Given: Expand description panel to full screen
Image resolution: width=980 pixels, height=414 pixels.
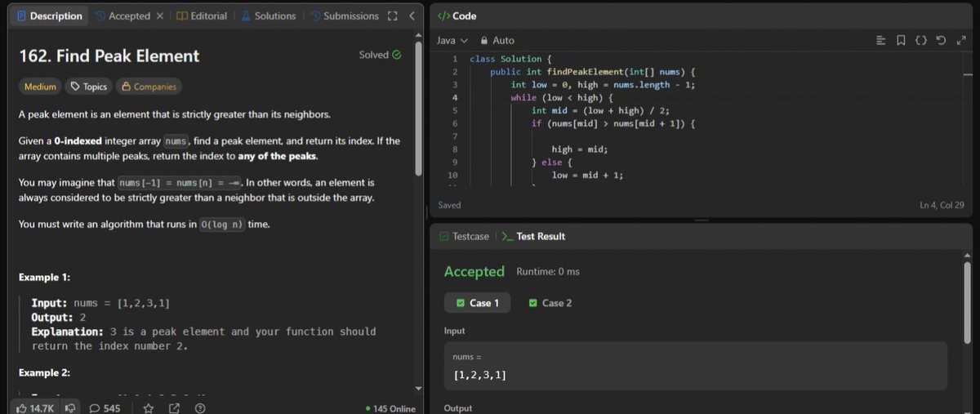Looking at the screenshot, I should coord(393,16).
